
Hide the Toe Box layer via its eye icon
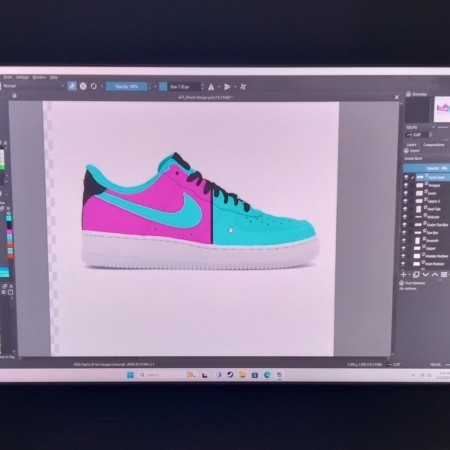click(405, 233)
